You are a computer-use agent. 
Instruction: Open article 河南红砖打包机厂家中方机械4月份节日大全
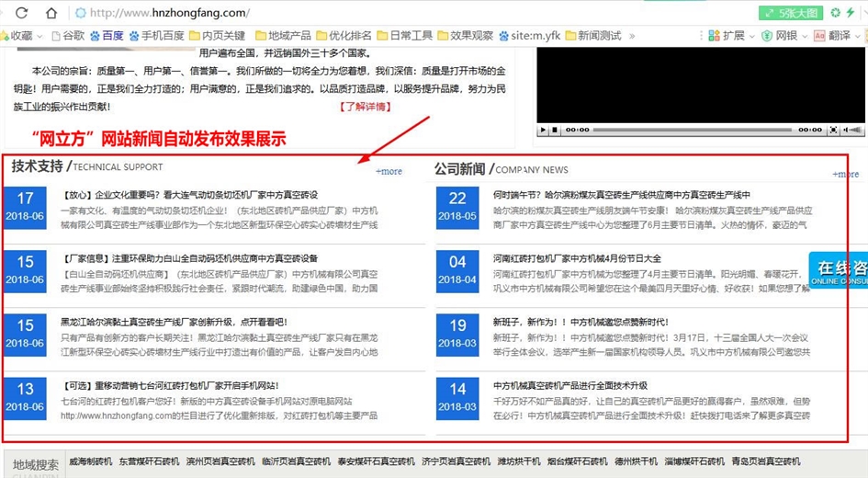click(577, 258)
